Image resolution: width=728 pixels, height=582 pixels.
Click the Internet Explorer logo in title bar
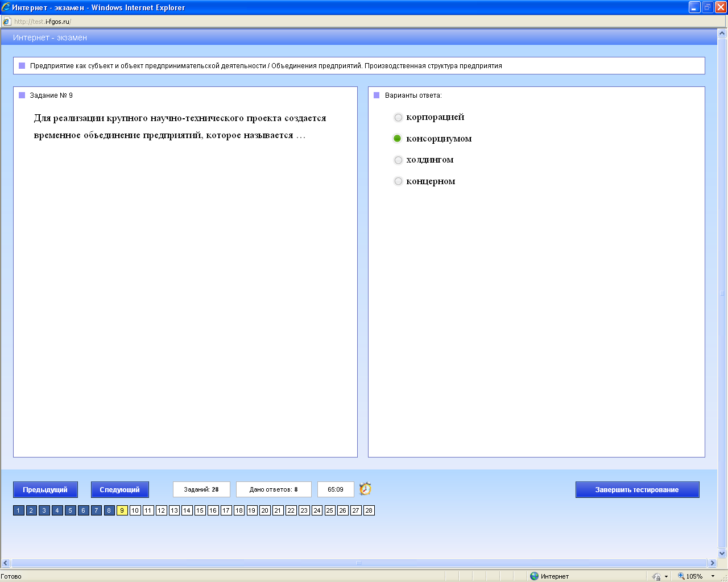(x=6, y=7)
